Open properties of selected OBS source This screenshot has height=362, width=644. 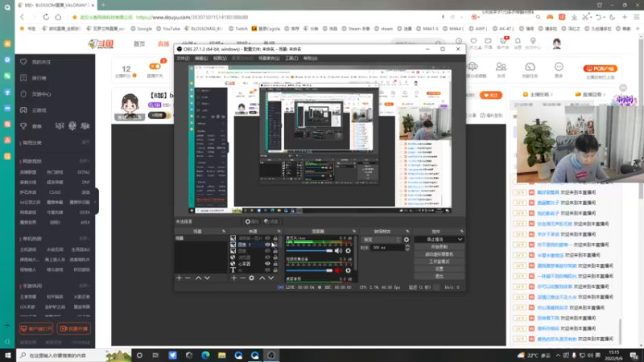pyautogui.click(x=252, y=222)
